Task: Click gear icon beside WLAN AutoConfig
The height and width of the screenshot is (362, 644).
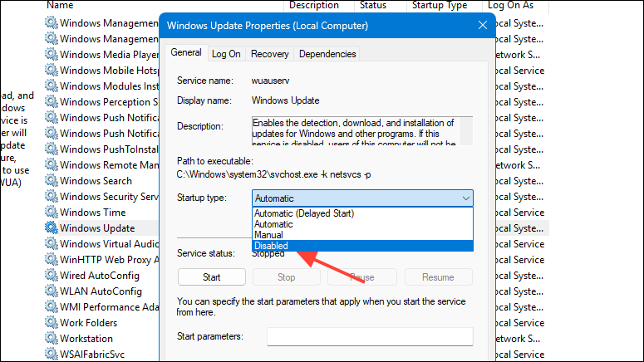Action: (52, 291)
